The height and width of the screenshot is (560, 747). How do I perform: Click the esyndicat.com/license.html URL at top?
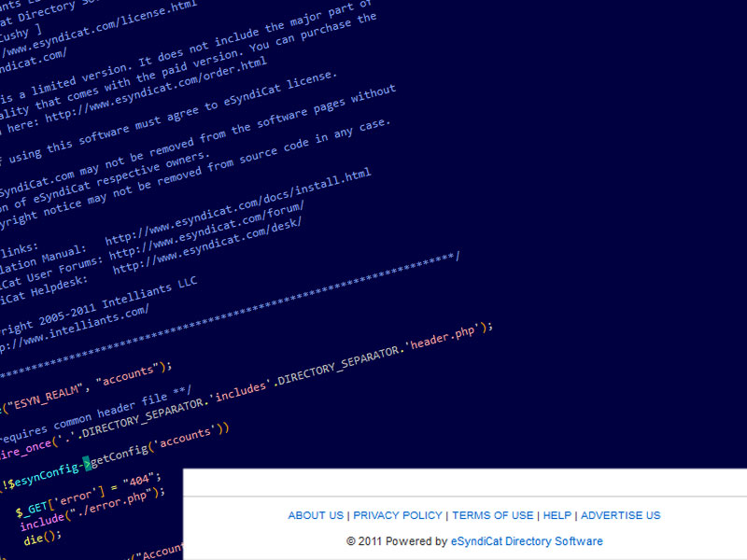(x=99, y=31)
